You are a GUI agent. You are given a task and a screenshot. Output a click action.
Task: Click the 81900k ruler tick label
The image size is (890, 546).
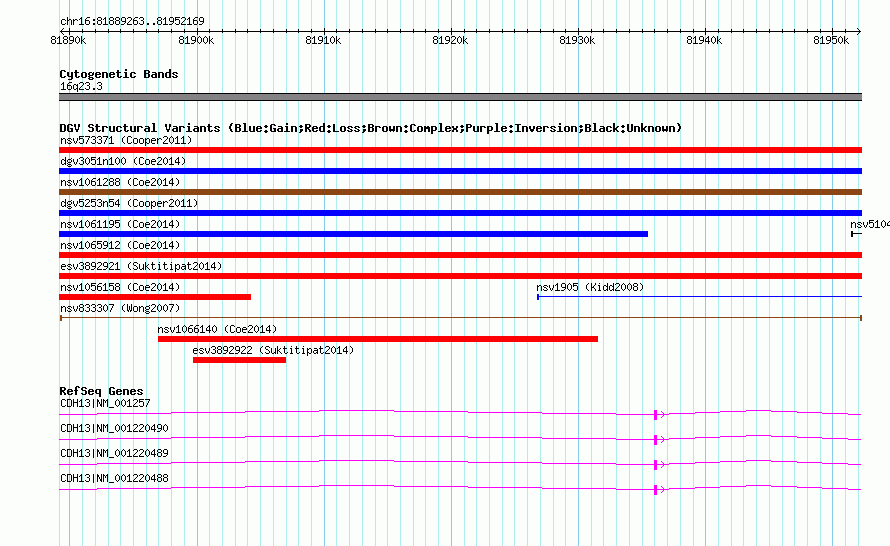pyautogui.click(x=196, y=40)
